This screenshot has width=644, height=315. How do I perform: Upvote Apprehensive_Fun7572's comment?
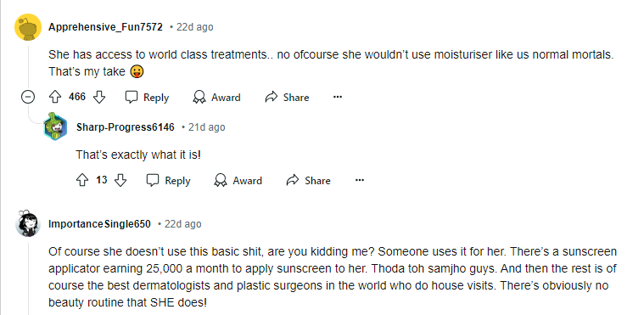[x=55, y=97]
